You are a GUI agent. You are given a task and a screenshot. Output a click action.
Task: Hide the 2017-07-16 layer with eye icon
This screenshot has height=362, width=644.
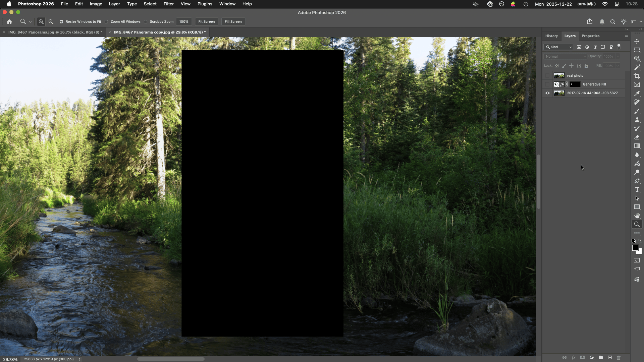coord(547,93)
